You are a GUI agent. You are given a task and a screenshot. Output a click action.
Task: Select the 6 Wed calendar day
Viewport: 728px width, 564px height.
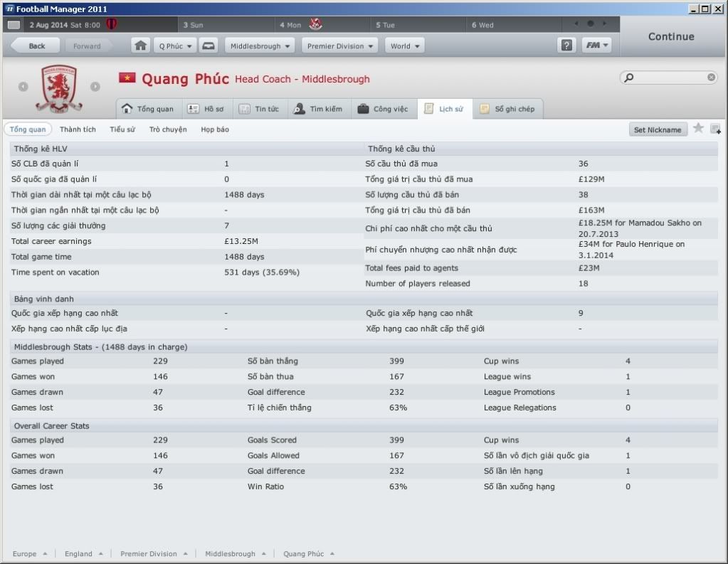(513, 24)
